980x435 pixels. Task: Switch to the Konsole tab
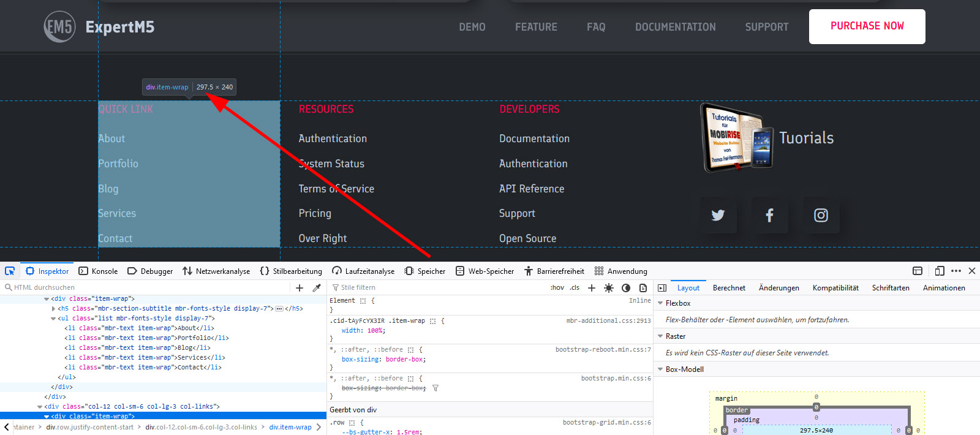(x=98, y=271)
